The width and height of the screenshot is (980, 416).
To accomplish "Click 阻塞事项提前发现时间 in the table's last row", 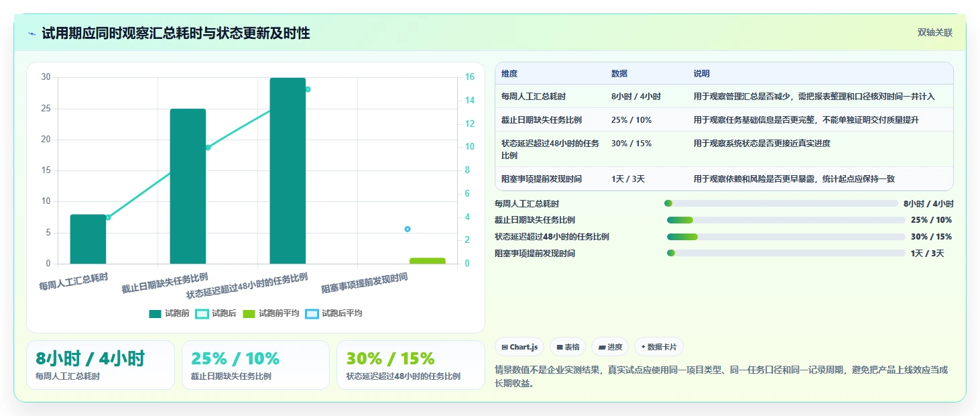I will [542, 179].
